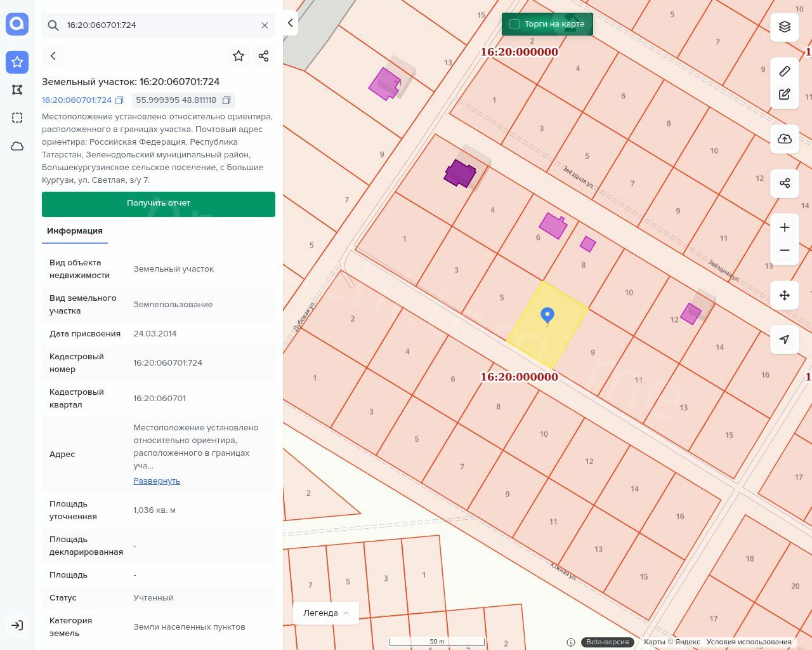This screenshot has width=812, height=650.
Task: Locate my position with arrow icon
Action: 785,340
